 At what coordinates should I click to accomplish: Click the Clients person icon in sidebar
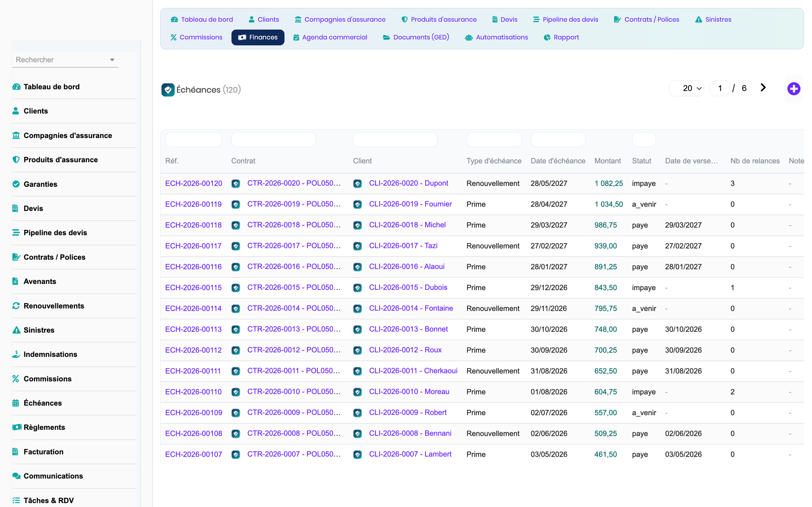point(16,111)
